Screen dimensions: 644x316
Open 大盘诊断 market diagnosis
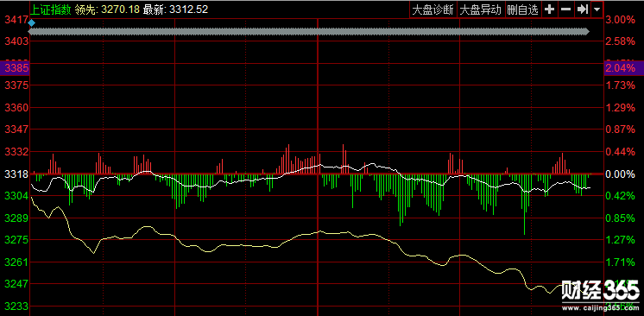tap(432, 9)
